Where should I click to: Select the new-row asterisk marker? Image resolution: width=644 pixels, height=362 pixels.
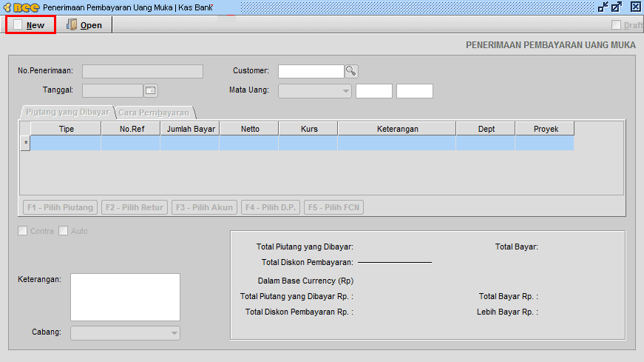tap(25, 143)
